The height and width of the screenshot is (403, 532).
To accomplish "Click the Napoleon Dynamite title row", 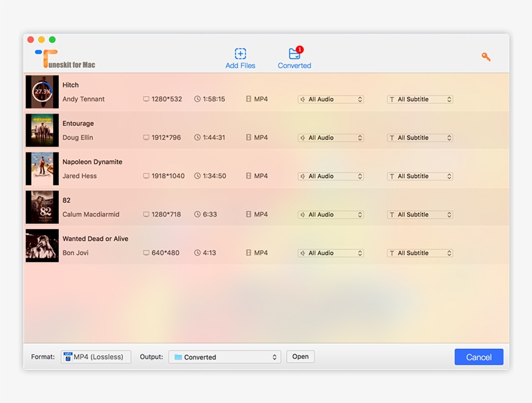I will coord(92,162).
